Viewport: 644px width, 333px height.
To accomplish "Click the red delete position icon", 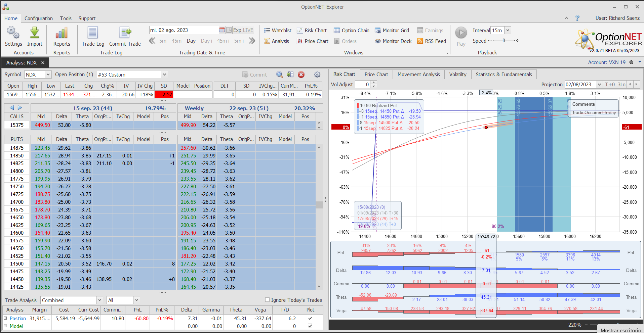I will (x=301, y=75).
